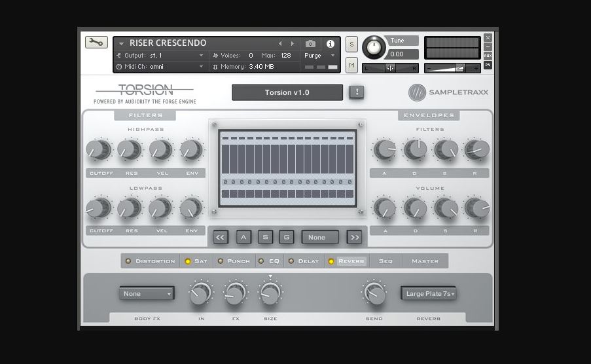Click the Torsion v1.0 preset display
The height and width of the screenshot is (364, 591).
click(287, 92)
